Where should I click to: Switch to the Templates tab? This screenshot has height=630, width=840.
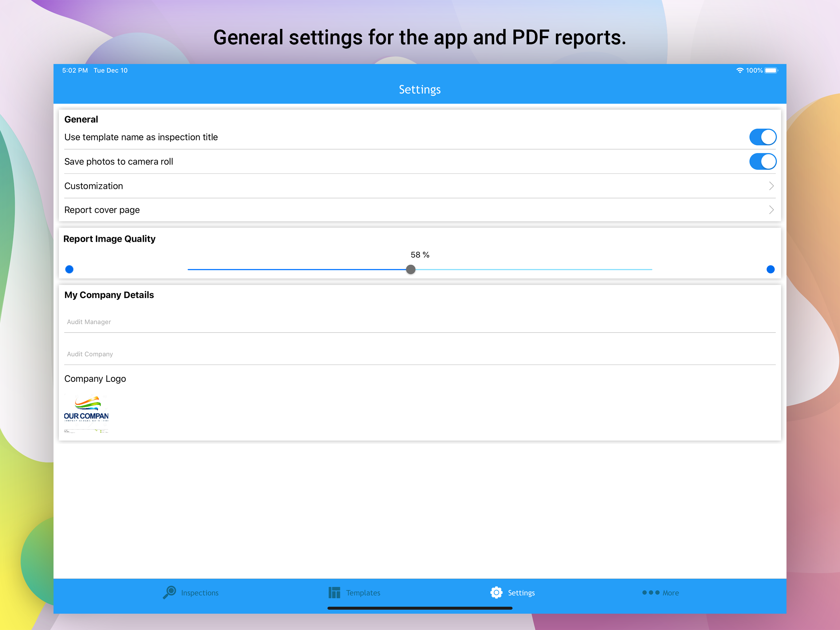tap(363, 593)
